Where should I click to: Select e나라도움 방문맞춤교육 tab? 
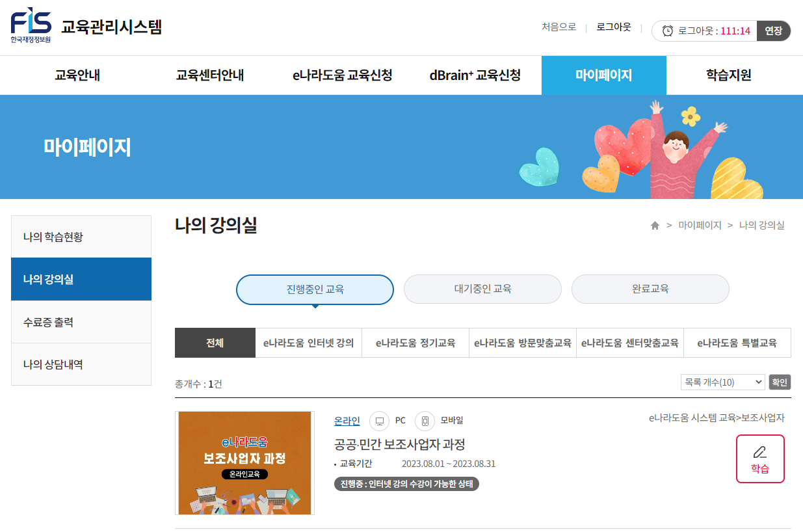(x=523, y=343)
